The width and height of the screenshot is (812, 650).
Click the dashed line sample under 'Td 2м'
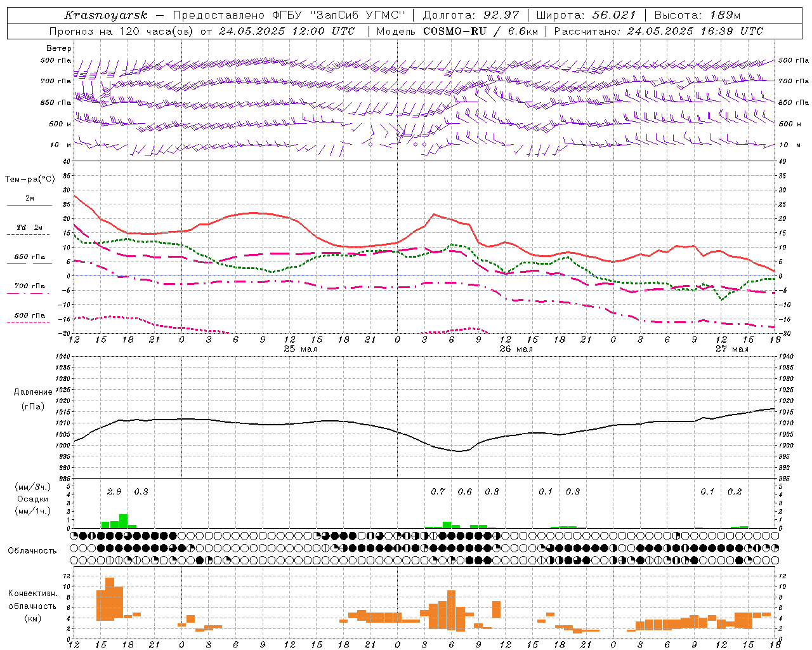pyautogui.click(x=29, y=235)
